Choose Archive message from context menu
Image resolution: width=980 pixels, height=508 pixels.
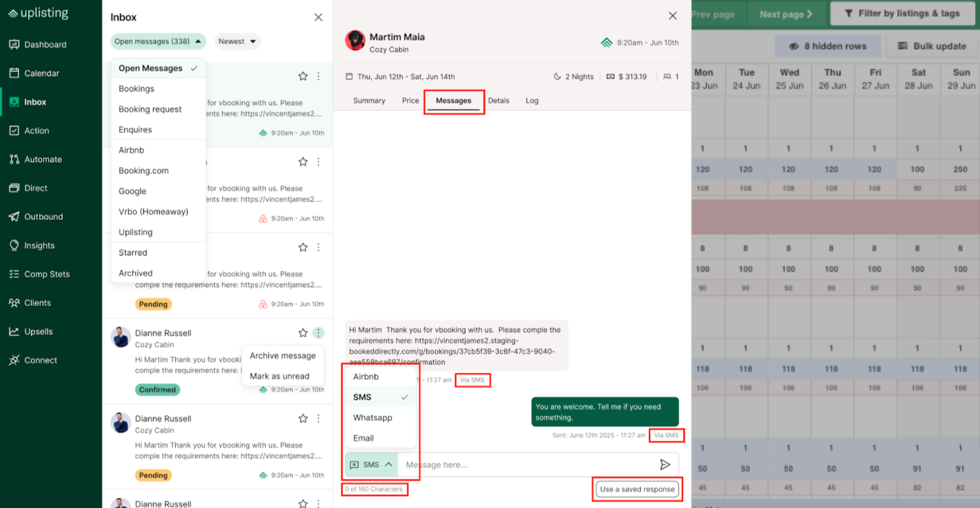[x=283, y=356]
